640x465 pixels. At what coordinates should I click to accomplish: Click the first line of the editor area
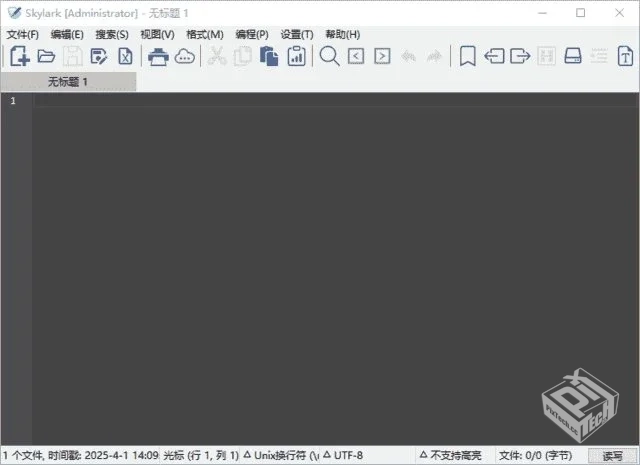tap(336, 100)
